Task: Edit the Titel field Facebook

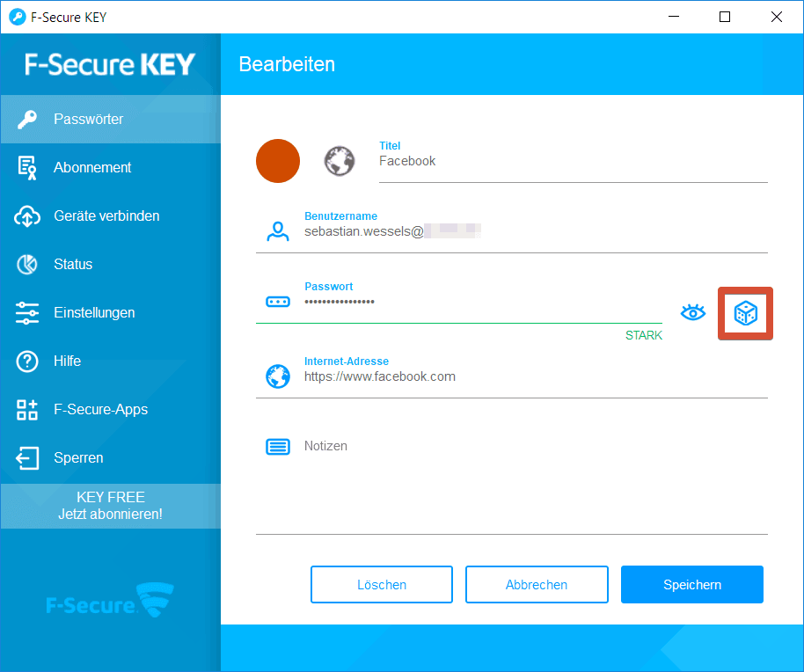Action: pyautogui.click(x=574, y=161)
